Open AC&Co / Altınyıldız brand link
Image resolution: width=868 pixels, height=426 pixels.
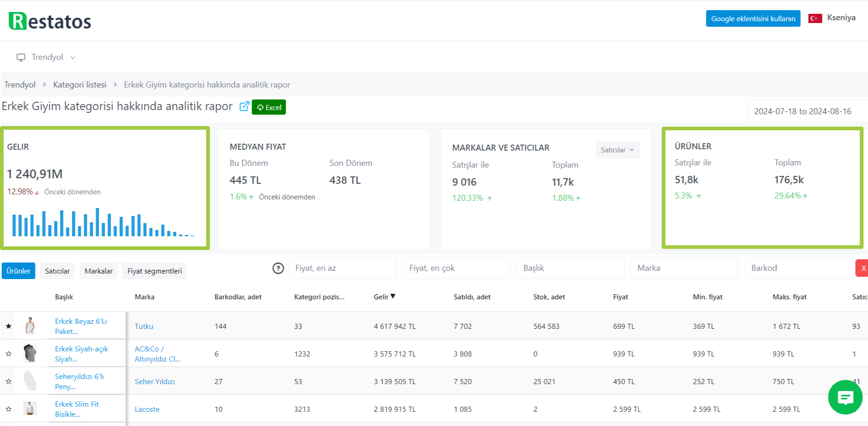158,354
